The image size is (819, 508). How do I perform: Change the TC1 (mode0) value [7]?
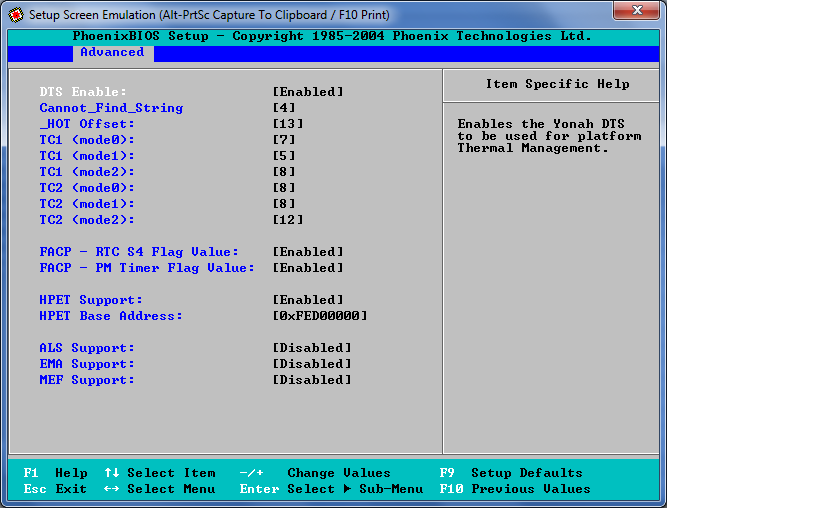[284, 140]
